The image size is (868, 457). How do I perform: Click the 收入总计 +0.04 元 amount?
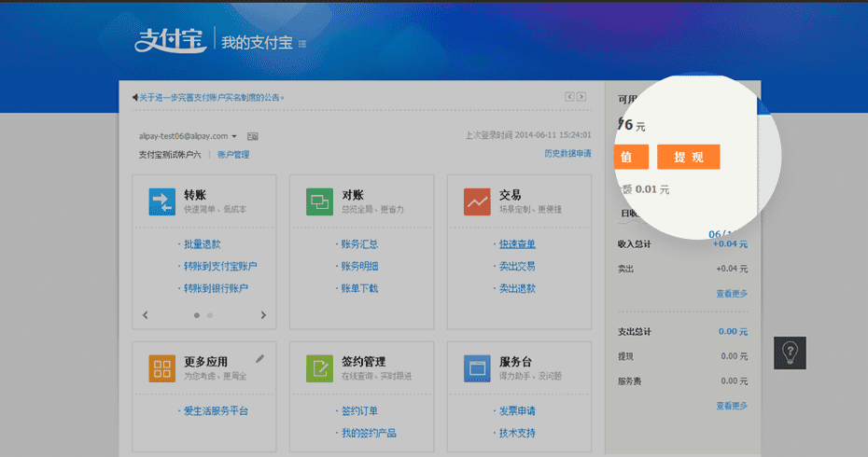(x=730, y=244)
